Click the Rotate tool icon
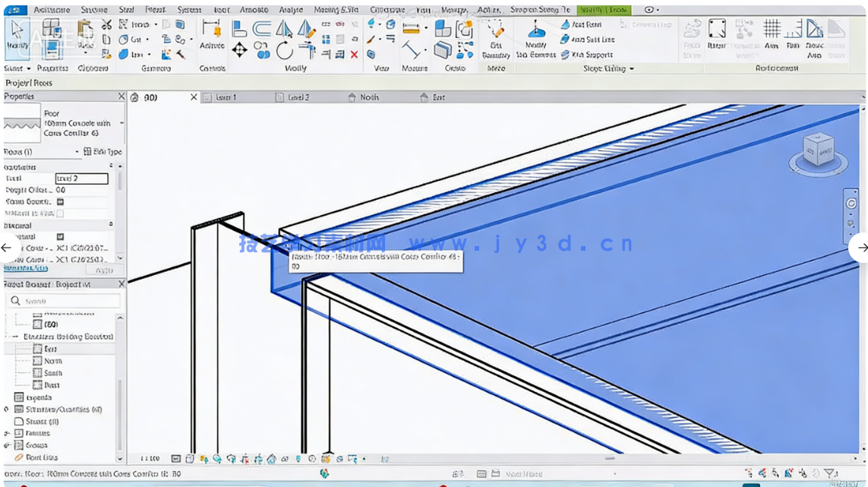868x487 pixels. pos(285,51)
